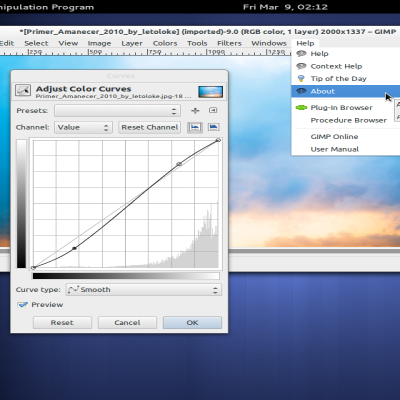Screen dimensions: 400x400
Task: Click the icon beside About entry
Action: point(301,91)
